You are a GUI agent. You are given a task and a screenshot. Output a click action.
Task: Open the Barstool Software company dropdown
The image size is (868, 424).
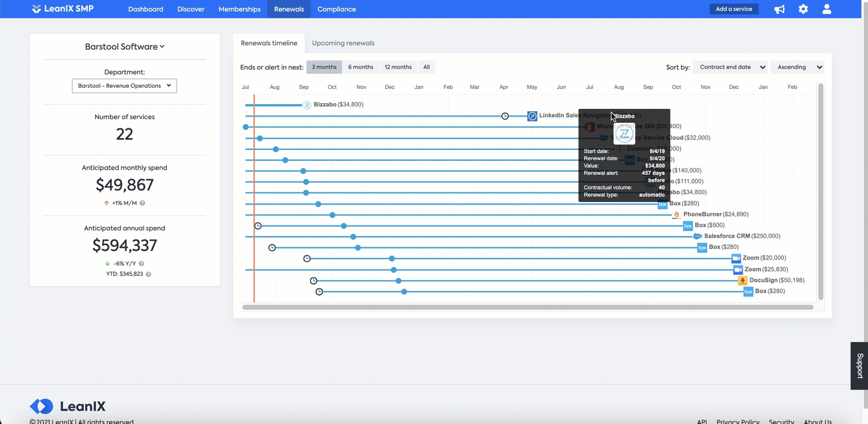coord(125,47)
